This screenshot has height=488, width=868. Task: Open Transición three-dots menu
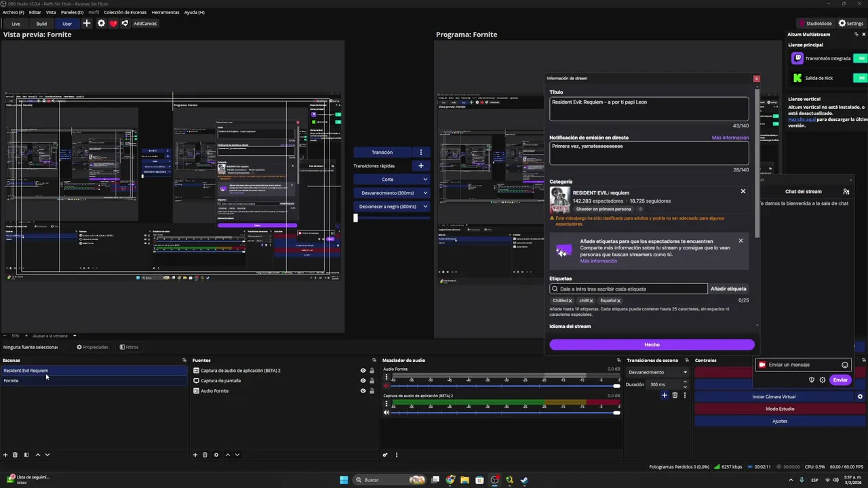tap(420, 152)
